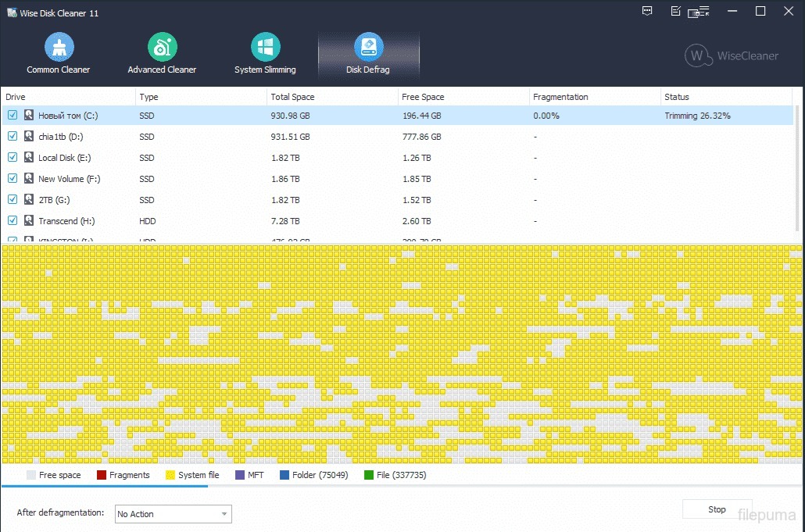This screenshot has height=532, width=805.
Task: Click the WiseCleaner logo
Action: click(x=732, y=56)
